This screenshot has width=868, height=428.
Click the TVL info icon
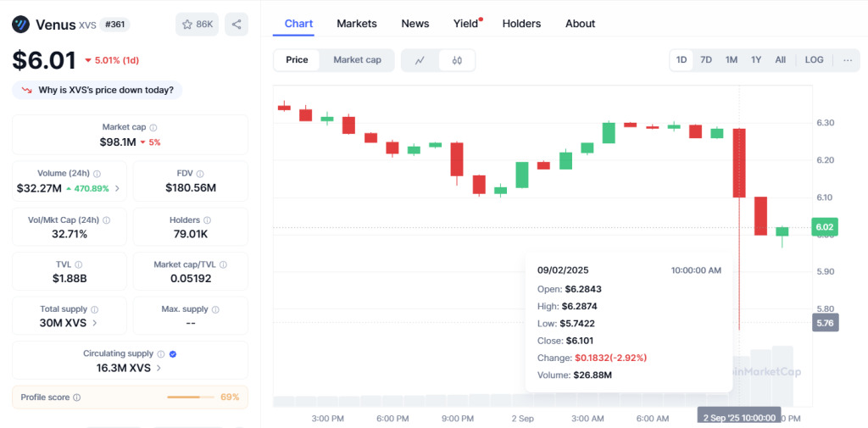pyautogui.click(x=79, y=264)
